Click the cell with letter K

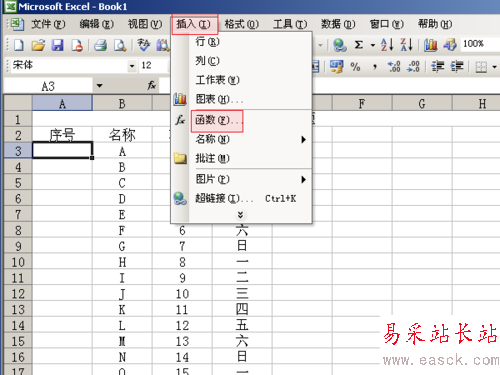pyautogui.click(x=122, y=310)
